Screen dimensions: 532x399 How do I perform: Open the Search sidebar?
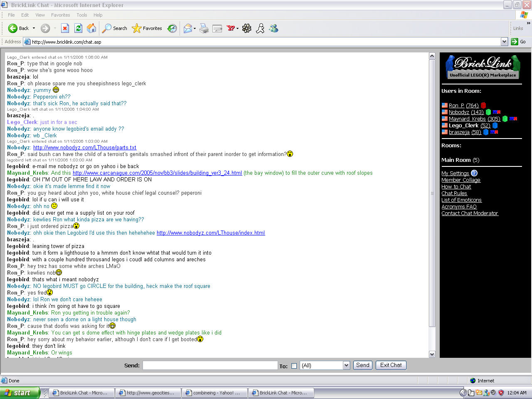pyautogui.click(x=114, y=28)
